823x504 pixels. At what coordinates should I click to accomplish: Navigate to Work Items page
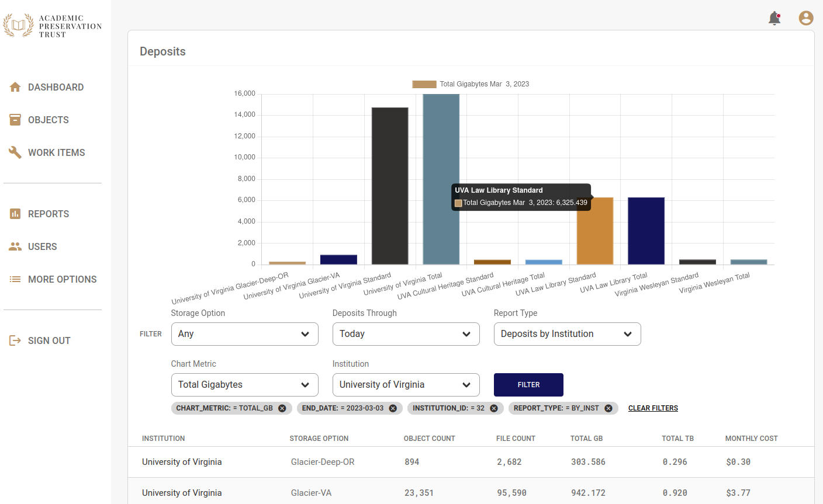57,152
